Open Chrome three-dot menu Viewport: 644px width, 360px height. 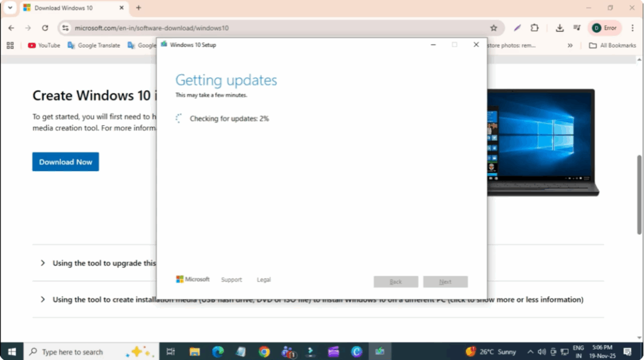coord(632,28)
